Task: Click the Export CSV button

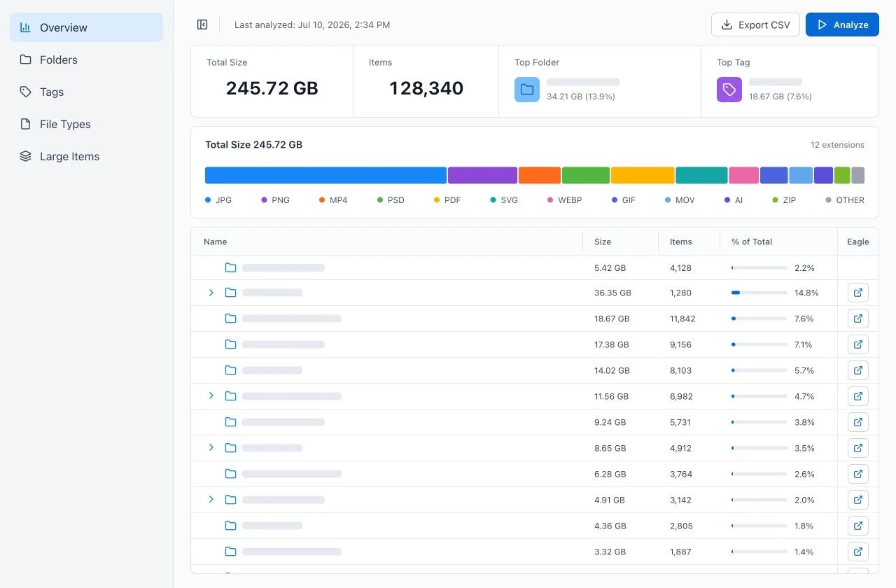Action: tap(755, 24)
